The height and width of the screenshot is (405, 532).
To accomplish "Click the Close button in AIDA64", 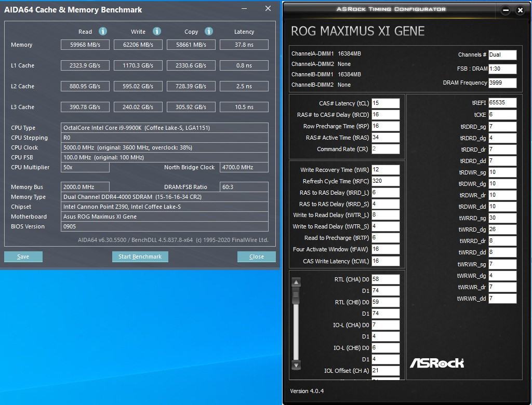I will (x=257, y=257).
